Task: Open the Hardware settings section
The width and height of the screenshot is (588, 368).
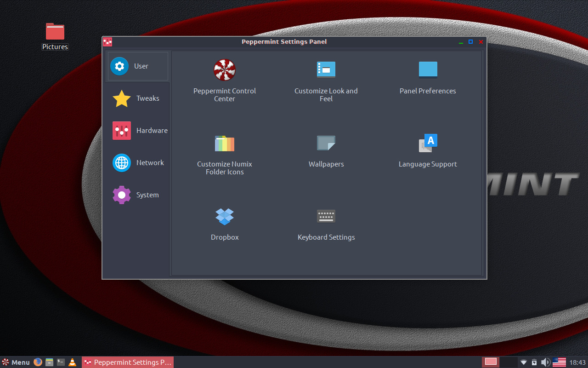Action: coord(137,130)
